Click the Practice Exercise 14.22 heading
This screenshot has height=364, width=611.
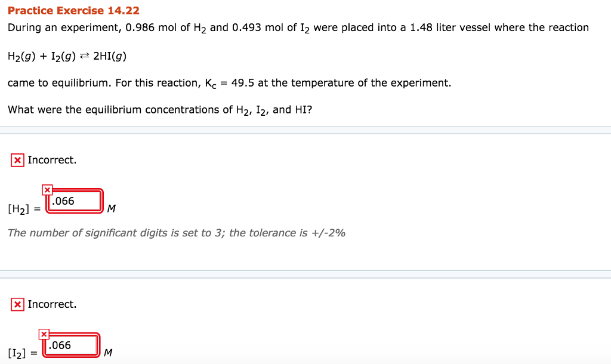(x=73, y=10)
